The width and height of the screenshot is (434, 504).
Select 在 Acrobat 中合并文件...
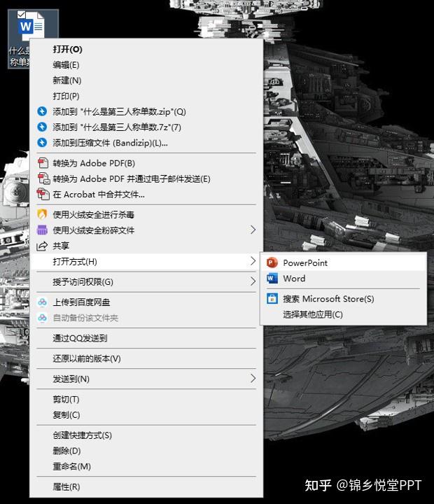point(146,194)
